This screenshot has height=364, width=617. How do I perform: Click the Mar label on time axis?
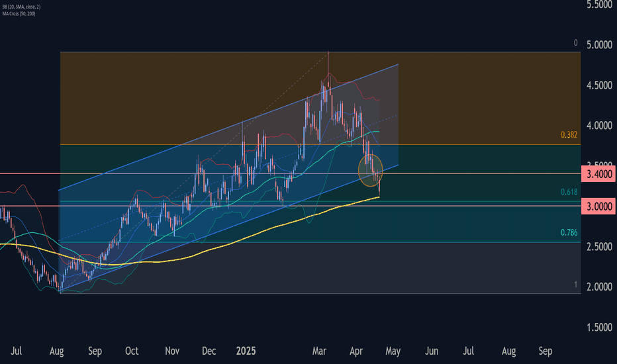[319, 351]
